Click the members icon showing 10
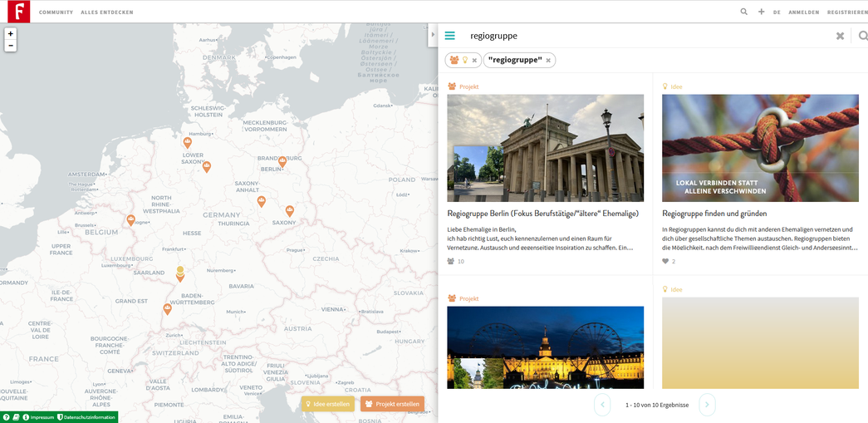The image size is (868, 423). click(450, 261)
